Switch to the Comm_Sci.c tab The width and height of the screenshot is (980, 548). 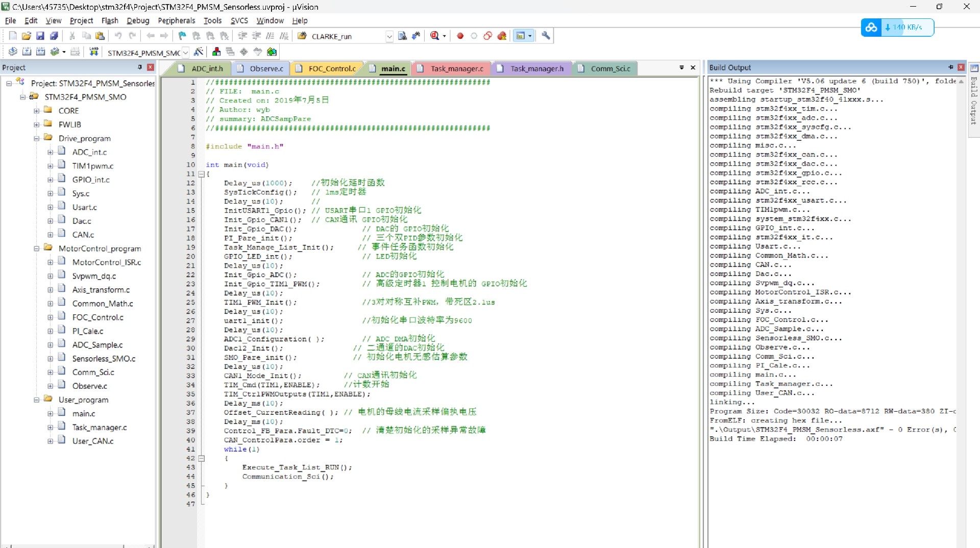coord(605,68)
